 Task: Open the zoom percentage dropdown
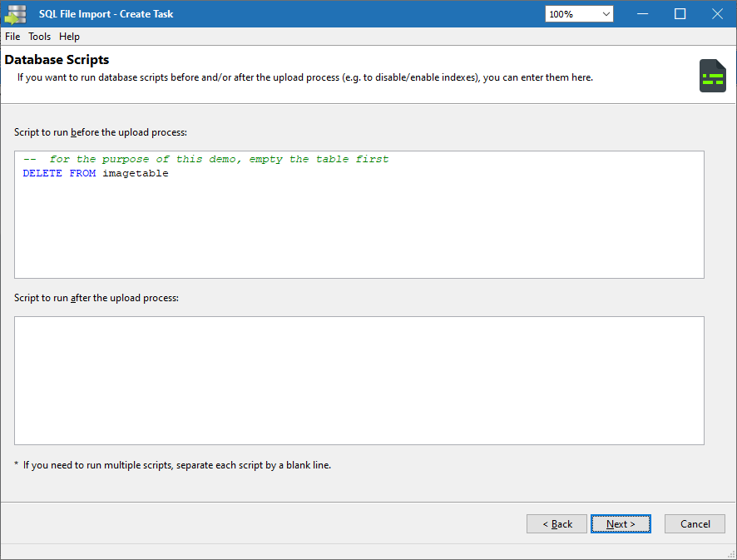[x=606, y=13]
